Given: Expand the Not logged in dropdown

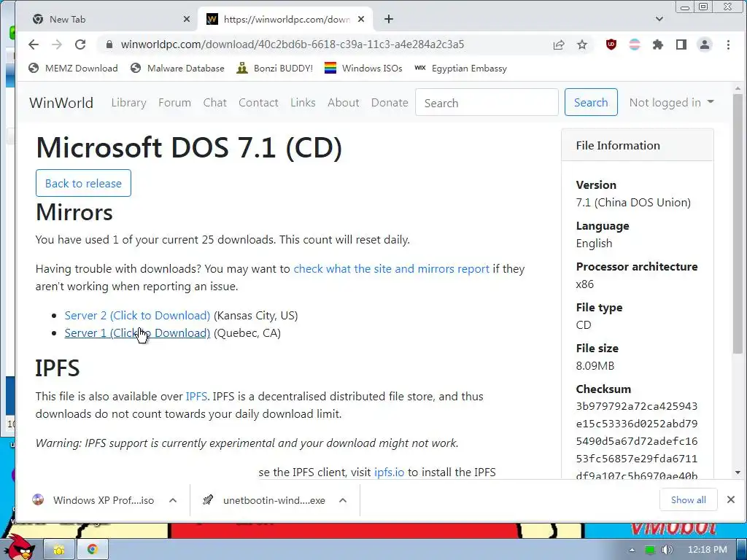Looking at the screenshot, I should click(671, 102).
